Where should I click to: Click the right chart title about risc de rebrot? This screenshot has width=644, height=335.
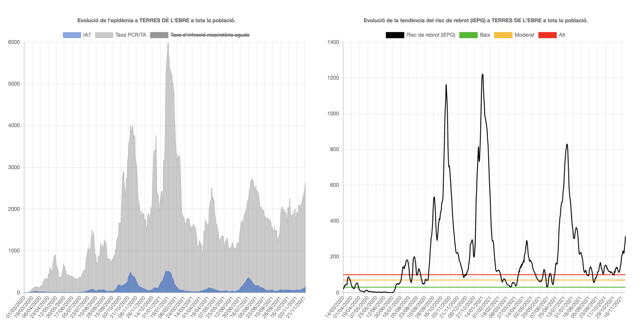[x=476, y=20]
